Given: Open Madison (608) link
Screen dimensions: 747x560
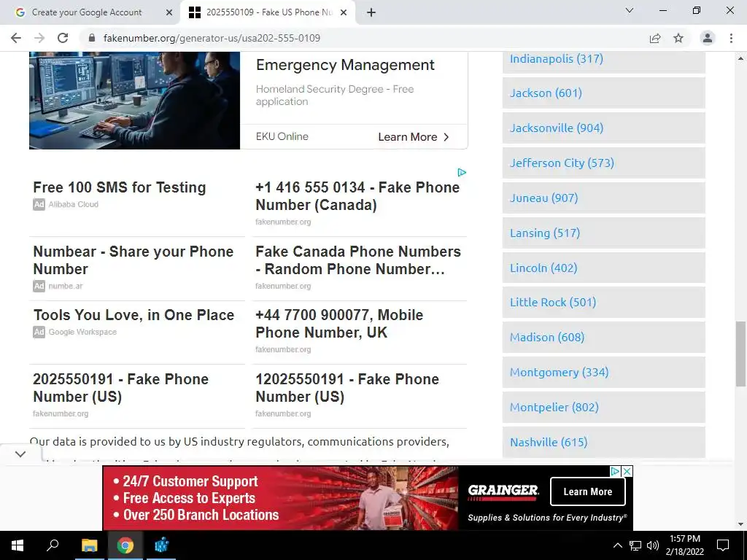Looking at the screenshot, I should [547, 337].
